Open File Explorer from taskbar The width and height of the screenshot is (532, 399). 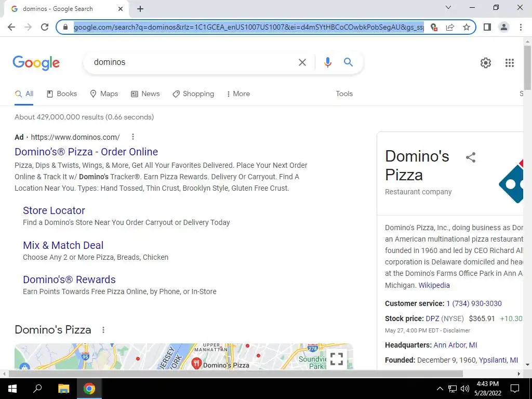point(63,389)
